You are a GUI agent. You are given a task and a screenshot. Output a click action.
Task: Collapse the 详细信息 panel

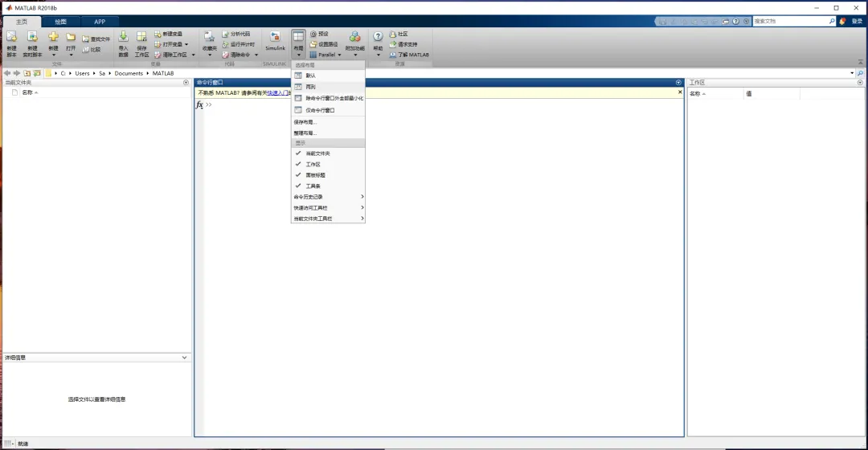click(184, 358)
